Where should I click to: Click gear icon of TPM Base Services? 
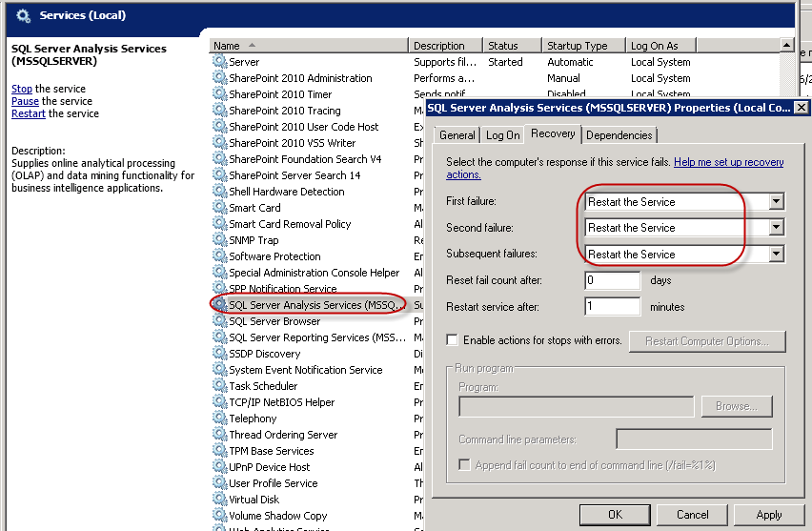point(219,450)
